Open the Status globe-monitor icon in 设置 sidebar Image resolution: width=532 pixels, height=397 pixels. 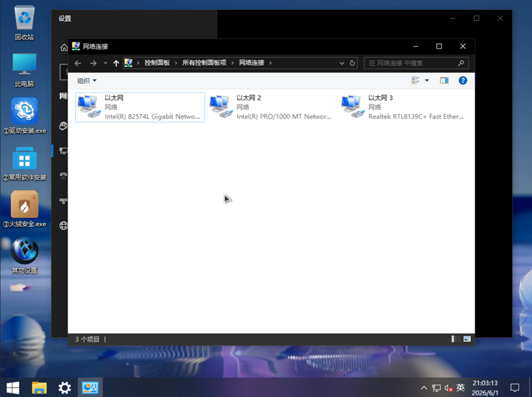click(x=63, y=126)
